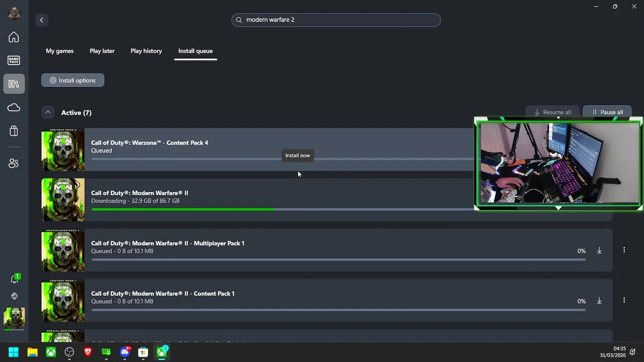Click the Pause all button
This screenshot has width=644, height=362.
click(x=607, y=112)
